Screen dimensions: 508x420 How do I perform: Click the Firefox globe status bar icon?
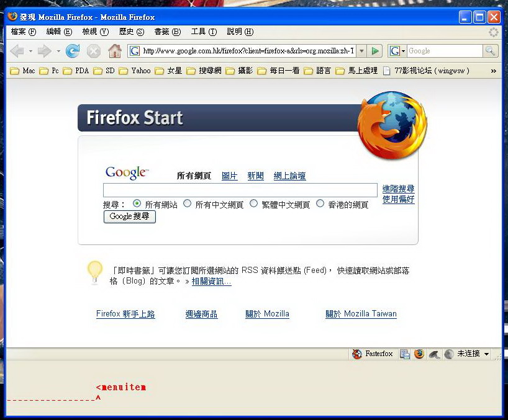pos(419,354)
